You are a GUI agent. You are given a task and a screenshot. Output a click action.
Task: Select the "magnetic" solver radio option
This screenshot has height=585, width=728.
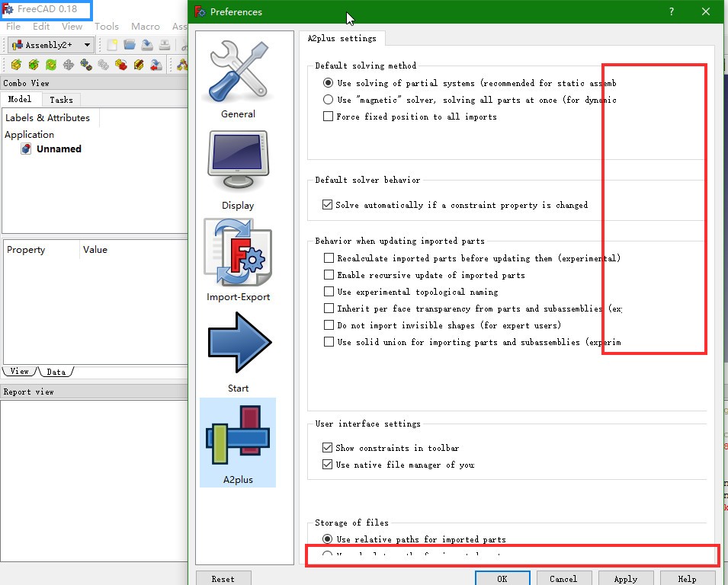(328, 100)
